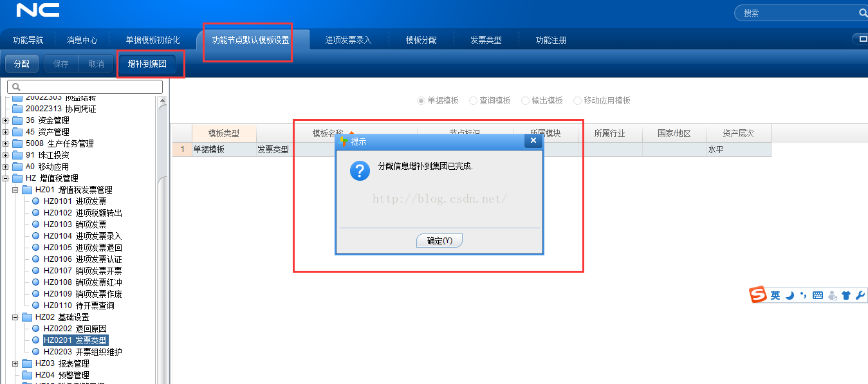Viewport: 868px width, 384px height.
Task: Toggle the punctuation mode icon
Action: pyautogui.click(x=804, y=295)
